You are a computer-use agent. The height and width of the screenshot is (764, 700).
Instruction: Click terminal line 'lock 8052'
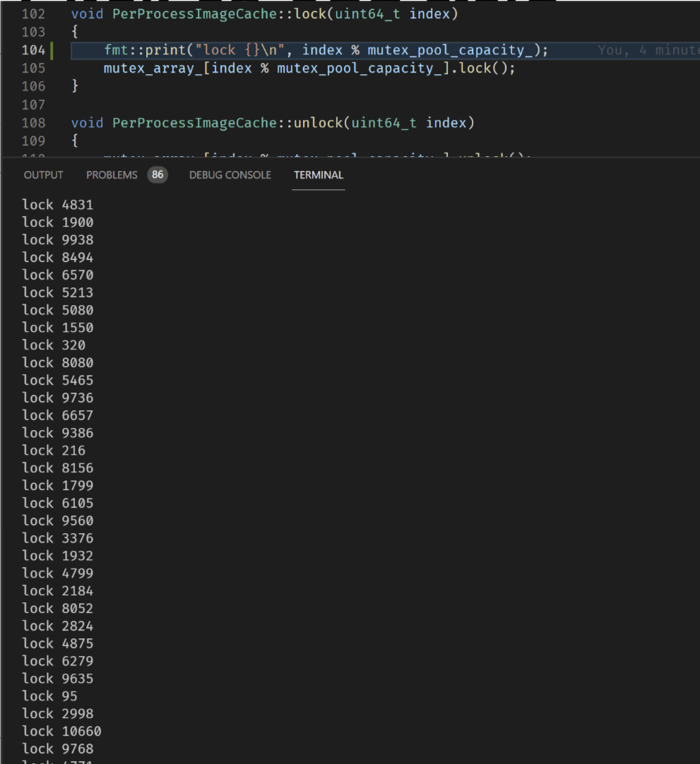tap(57, 608)
